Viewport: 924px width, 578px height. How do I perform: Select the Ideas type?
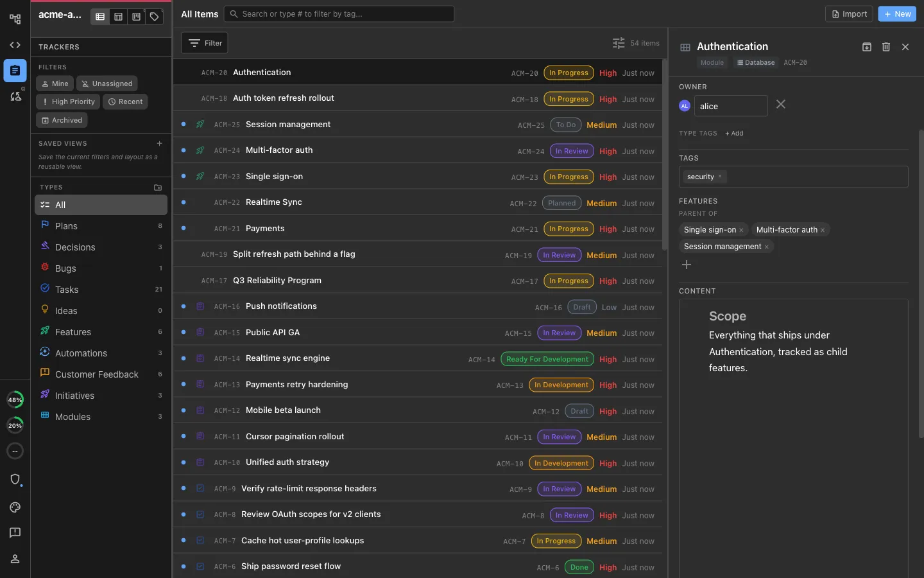pyautogui.click(x=101, y=311)
